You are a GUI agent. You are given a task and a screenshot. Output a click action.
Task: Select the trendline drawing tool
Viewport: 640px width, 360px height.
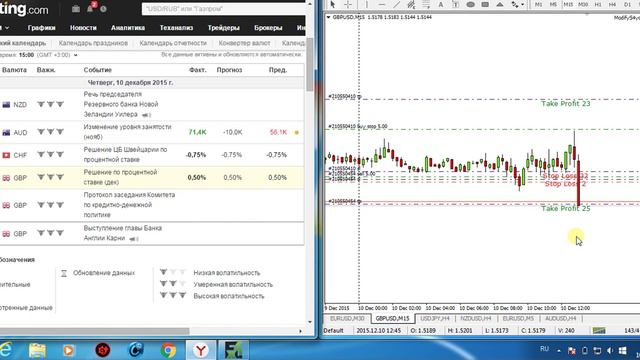click(x=396, y=4)
